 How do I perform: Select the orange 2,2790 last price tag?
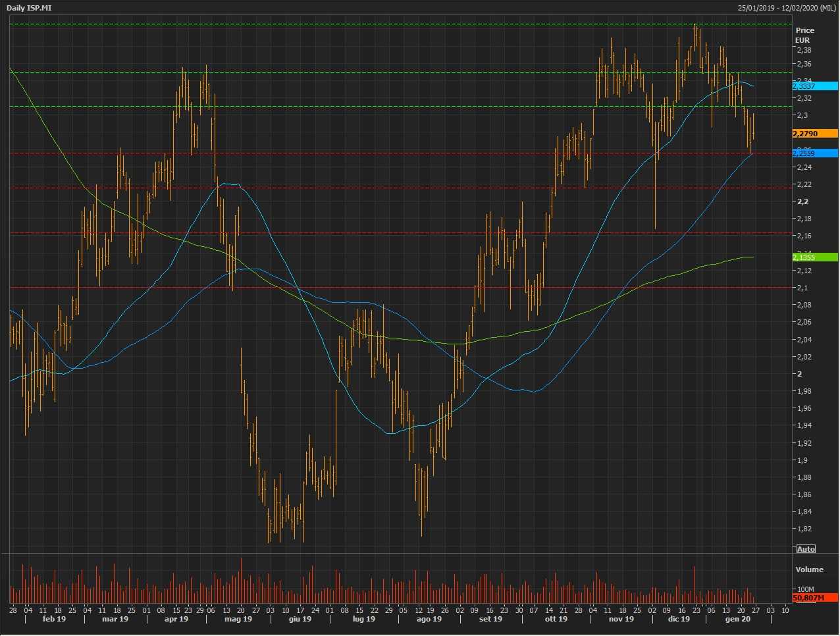[x=814, y=134]
